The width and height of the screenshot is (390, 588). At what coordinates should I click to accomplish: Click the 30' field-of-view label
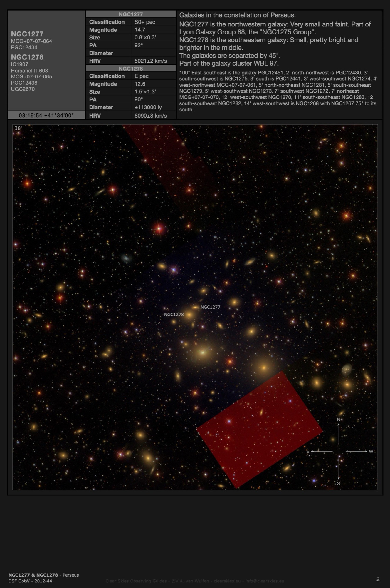(18, 128)
